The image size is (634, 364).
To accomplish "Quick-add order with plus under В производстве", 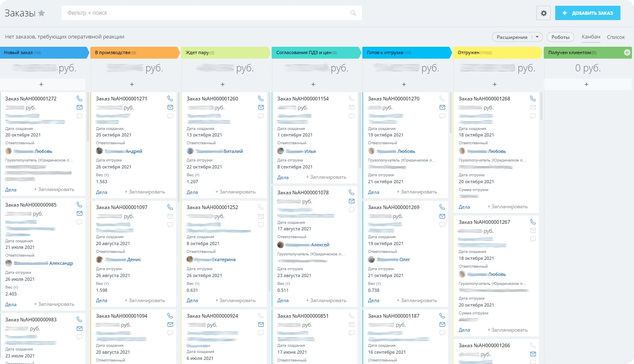I will [x=132, y=84].
